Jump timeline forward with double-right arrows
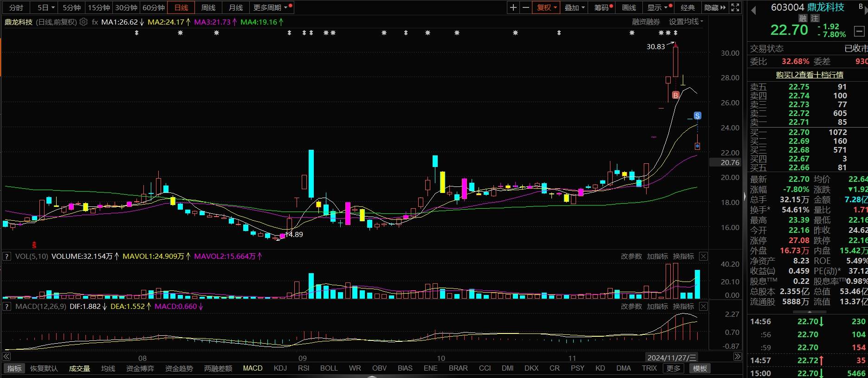Image resolution: width=868 pixels, height=378 pixels. pos(738,357)
